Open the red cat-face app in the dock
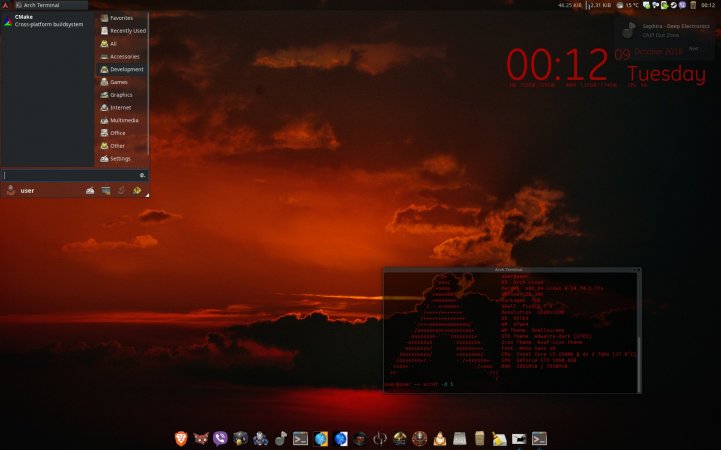 pos(201,439)
